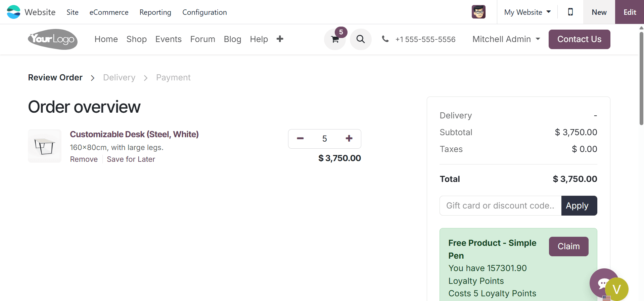Viewport: 644px width, 301px height.
Task: Open the Configuration menu
Action: pyautogui.click(x=204, y=12)
